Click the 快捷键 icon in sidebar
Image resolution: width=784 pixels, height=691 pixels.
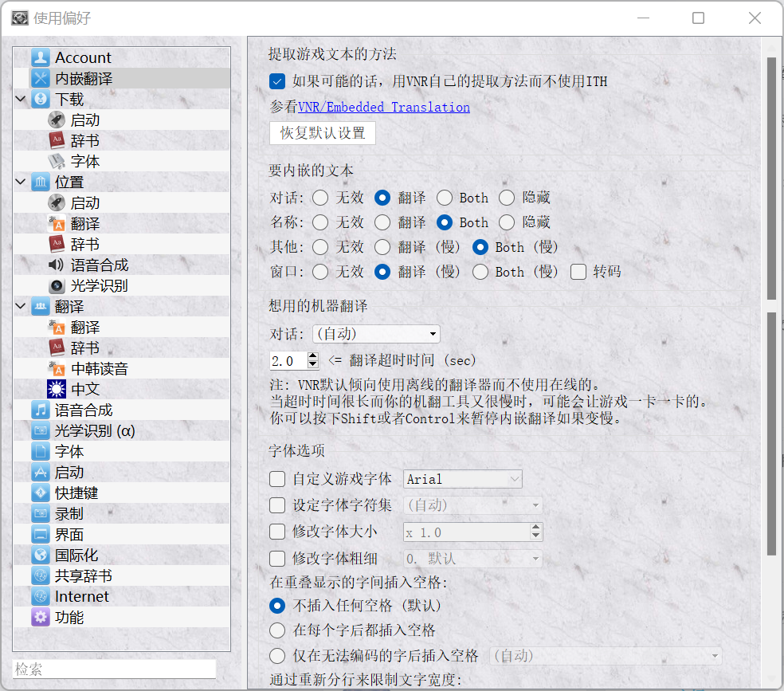[x=41, y=493]
